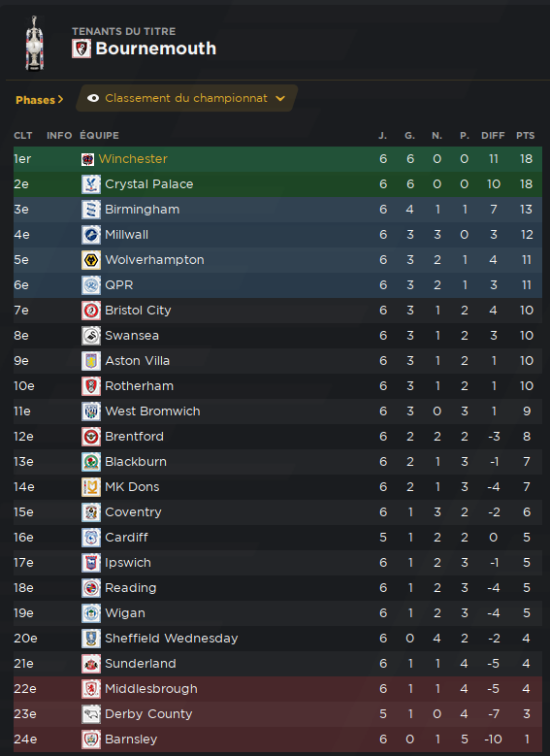Expand the Phases menu
Image resolution: width=550 pixels, height=756 pixels.
[40, 100]
